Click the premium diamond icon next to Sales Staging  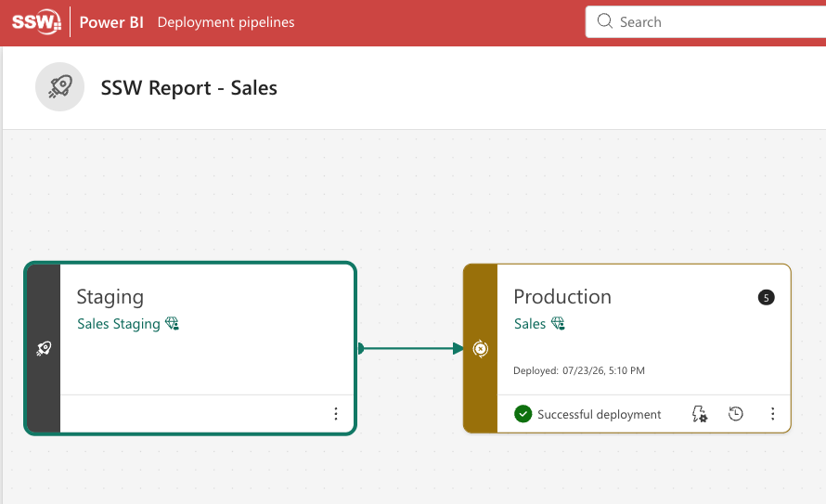click(173, 323)
